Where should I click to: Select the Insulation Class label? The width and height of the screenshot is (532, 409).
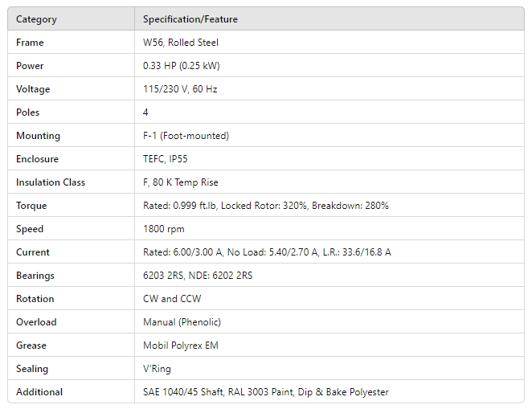[x=51, y=182]
